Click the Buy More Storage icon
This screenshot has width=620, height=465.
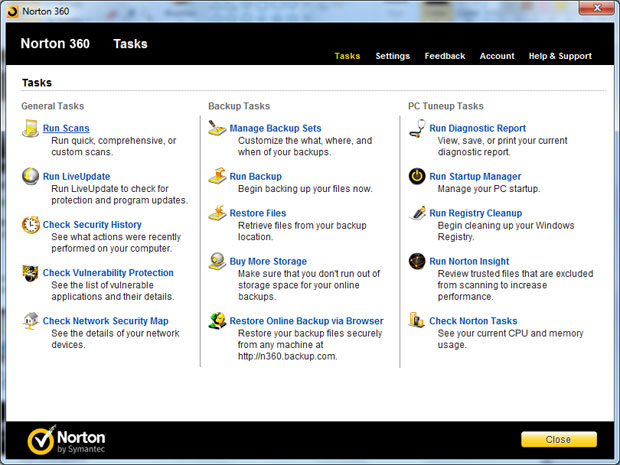(217, 261)
